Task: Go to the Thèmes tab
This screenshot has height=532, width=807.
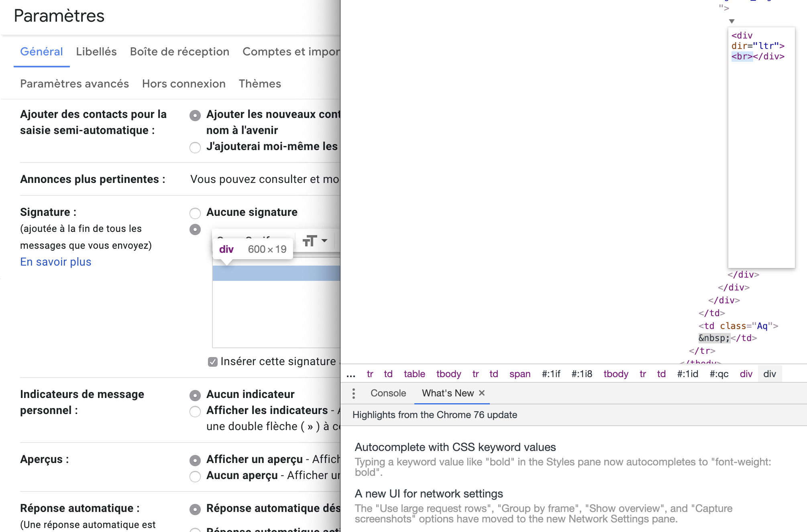Action: (260, 84)
